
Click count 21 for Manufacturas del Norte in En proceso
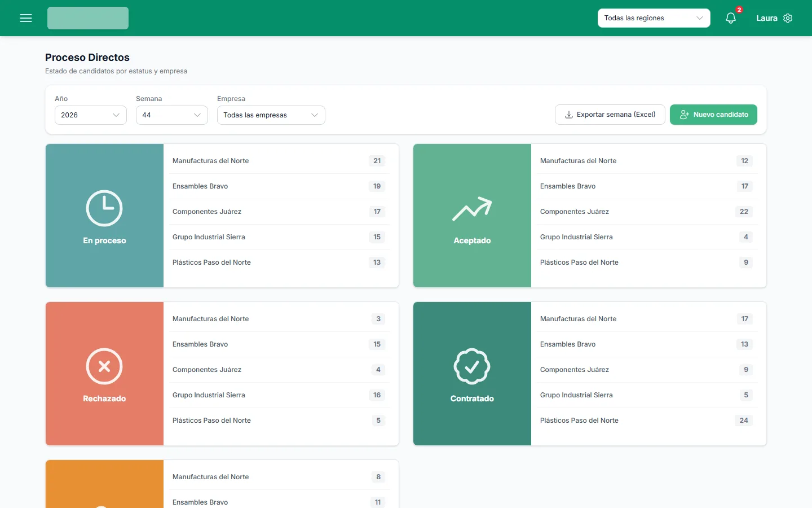coord(377,161)
